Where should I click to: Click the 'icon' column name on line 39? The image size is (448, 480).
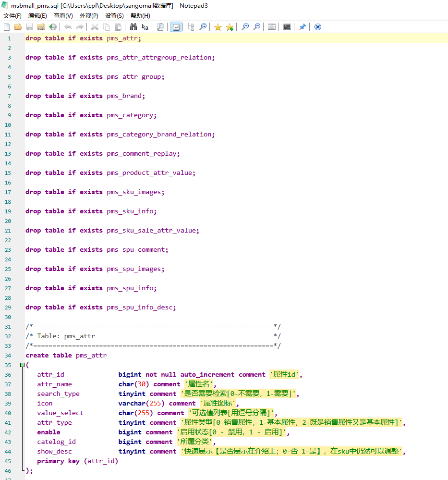tap(45, 404)
